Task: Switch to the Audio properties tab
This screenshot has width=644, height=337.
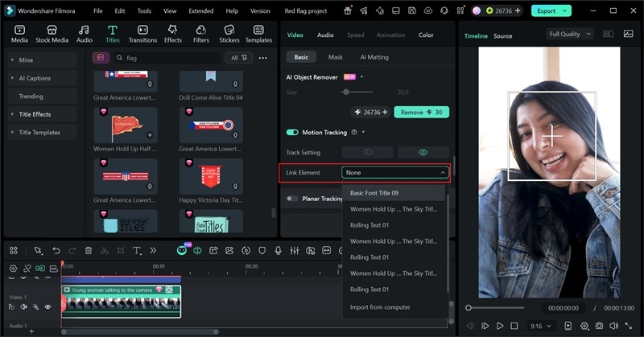Action: (x=325, y=35)
